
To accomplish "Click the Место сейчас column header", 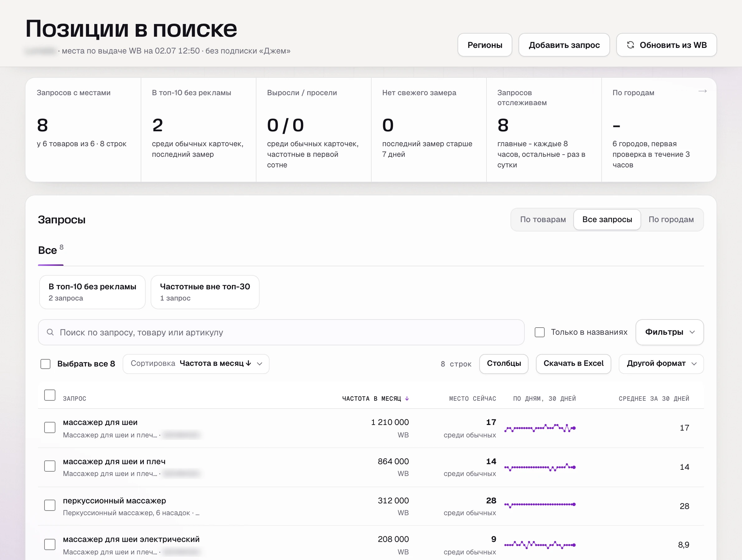I will click(x=473, y=399).
